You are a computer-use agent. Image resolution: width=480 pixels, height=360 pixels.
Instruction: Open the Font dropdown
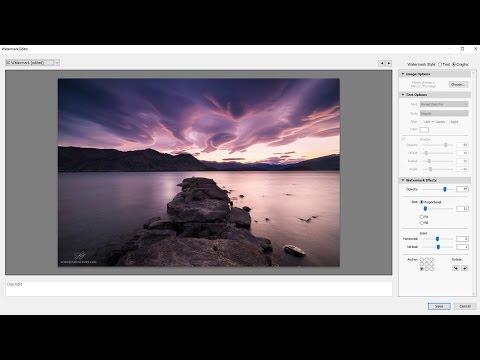(444, 104)
